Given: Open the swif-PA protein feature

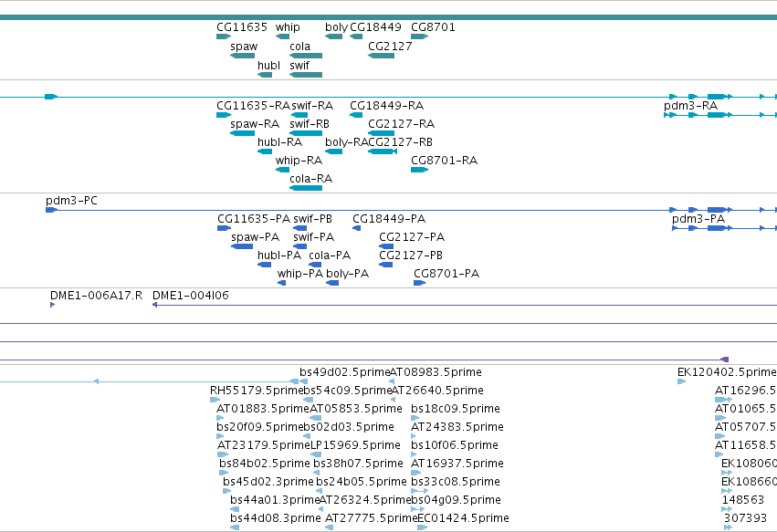Looking at the screenshot, I should tap(299, 246).
